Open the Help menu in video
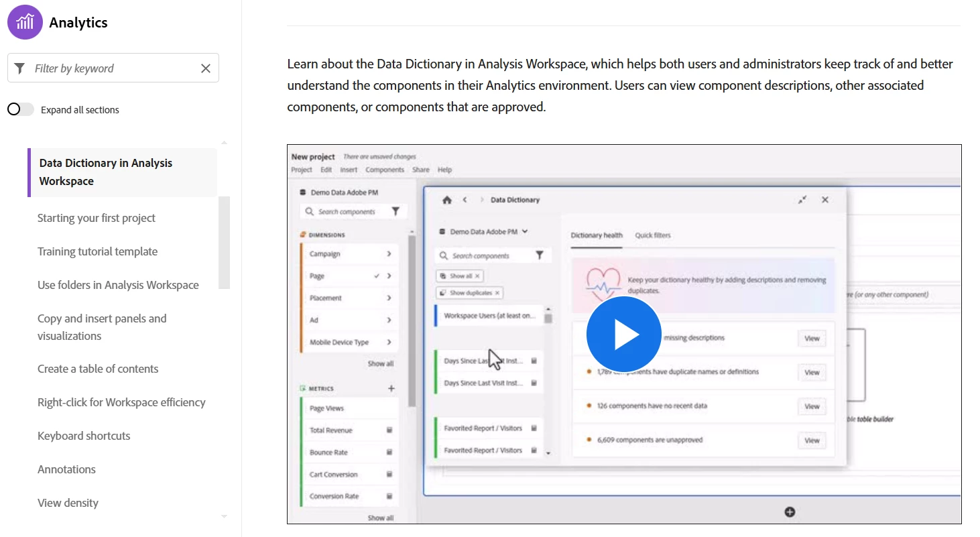The width and height of the screenshot is (980, 537). [x=444, y=170]
